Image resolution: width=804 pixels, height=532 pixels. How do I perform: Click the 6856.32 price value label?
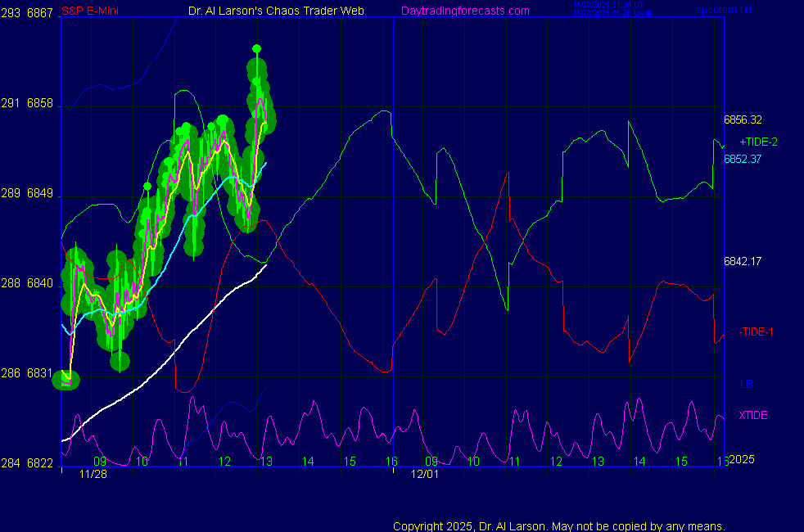(x=743, y=119)
